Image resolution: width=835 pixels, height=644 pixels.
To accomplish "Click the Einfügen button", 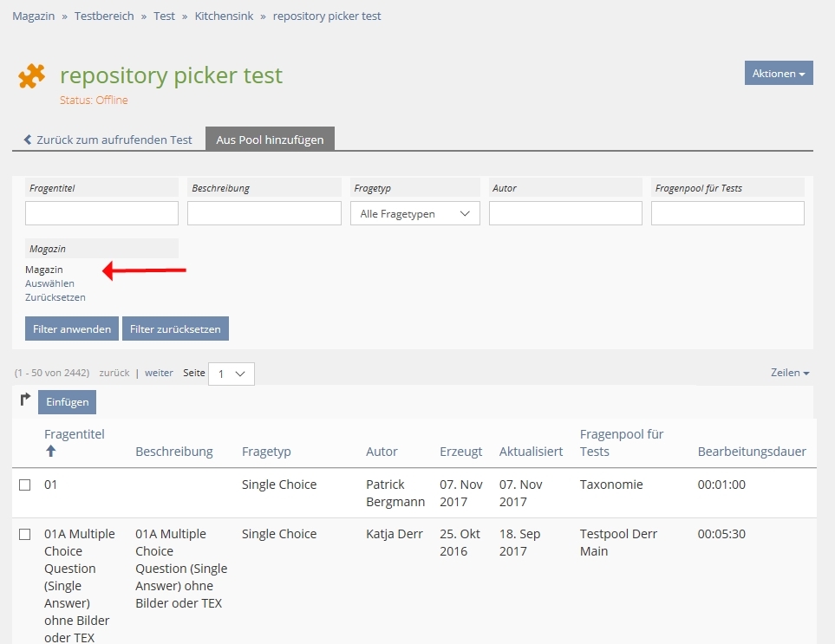I will pos(67,402).
